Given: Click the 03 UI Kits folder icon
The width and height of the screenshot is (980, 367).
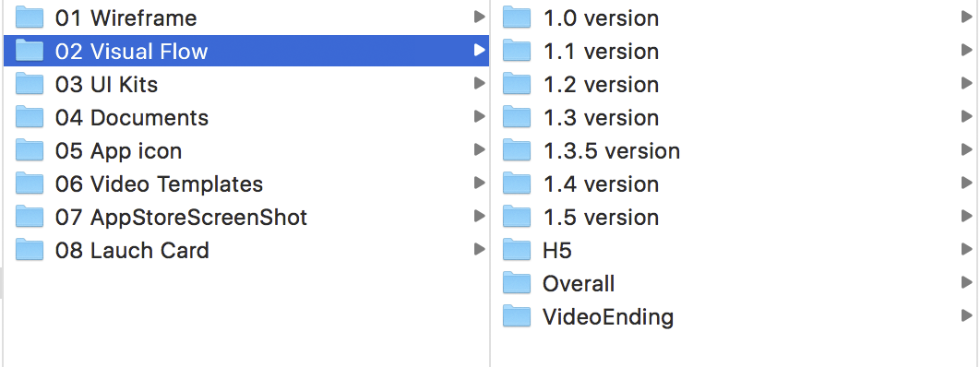Looking at the screenshot, I should (x=30, y=84).
